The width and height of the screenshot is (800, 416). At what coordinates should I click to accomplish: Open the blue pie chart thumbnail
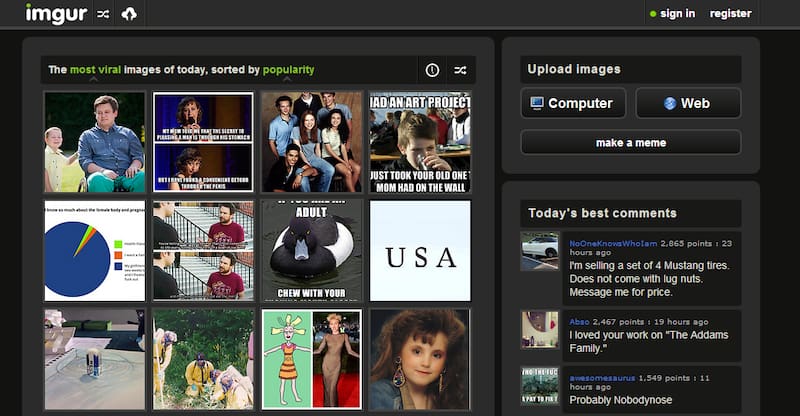click(x=95, y=250)
